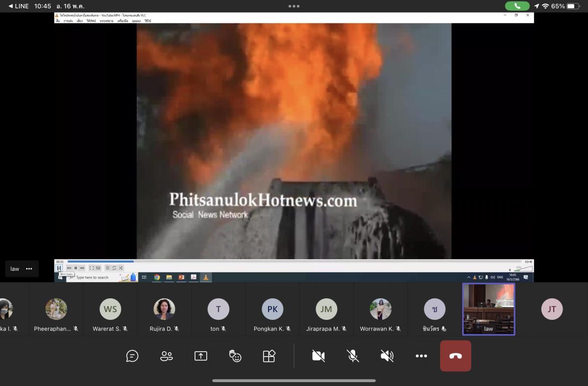Switch ENG input language indicator
The width and height of the screenshot is (588, 386).
[x=500, y=277]
